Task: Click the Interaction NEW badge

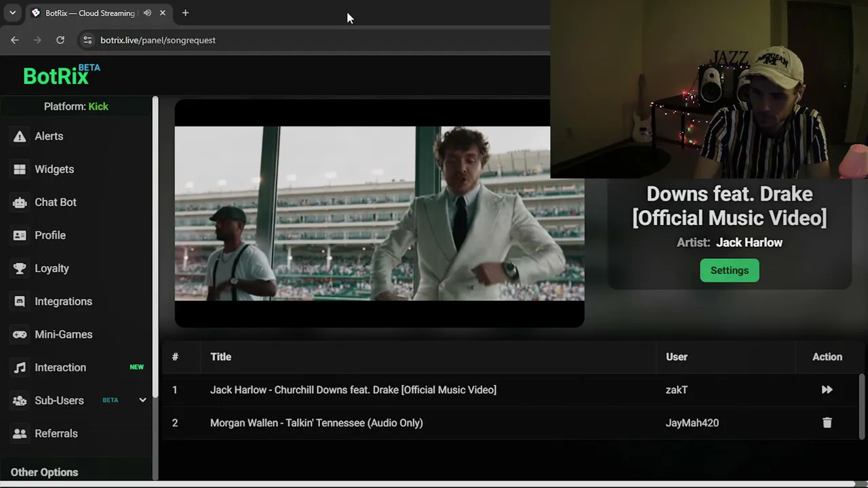Action: coord(137,367)
